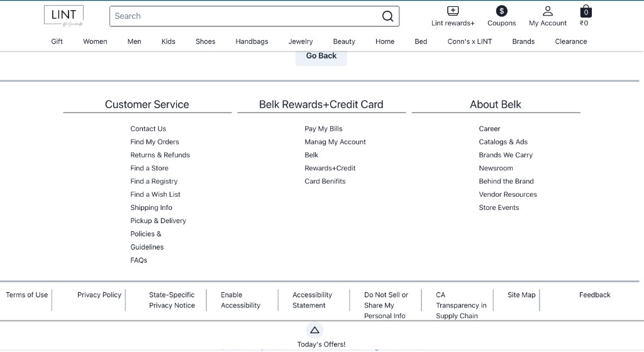
Task: Open Conn's x LINT menu
Action: click(470, 41)
